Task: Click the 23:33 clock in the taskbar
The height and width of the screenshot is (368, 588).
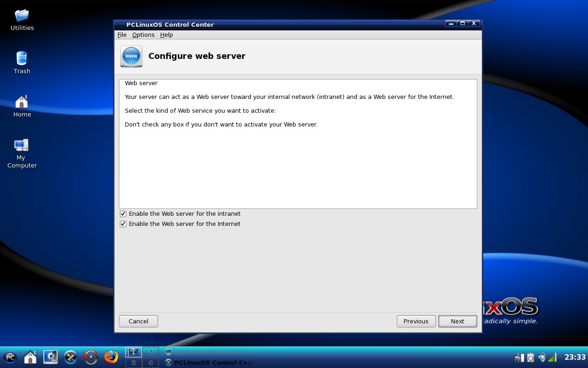Action: coord(575,357)
